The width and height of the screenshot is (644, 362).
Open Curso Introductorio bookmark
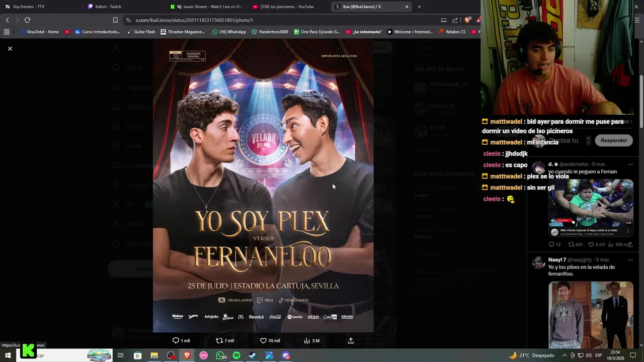pyautogui.click(x=98, y=32)
